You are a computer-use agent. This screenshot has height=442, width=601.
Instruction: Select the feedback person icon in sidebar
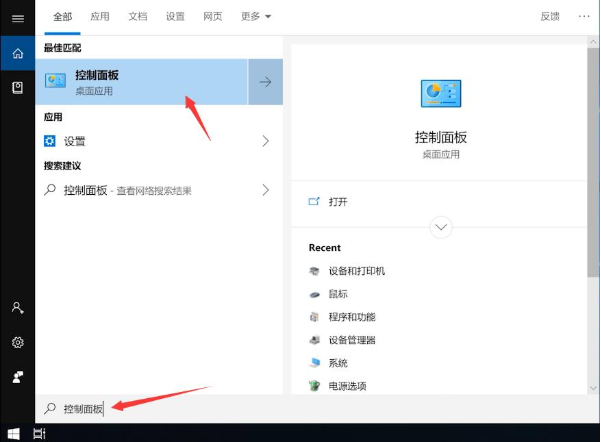click(18, 377)
